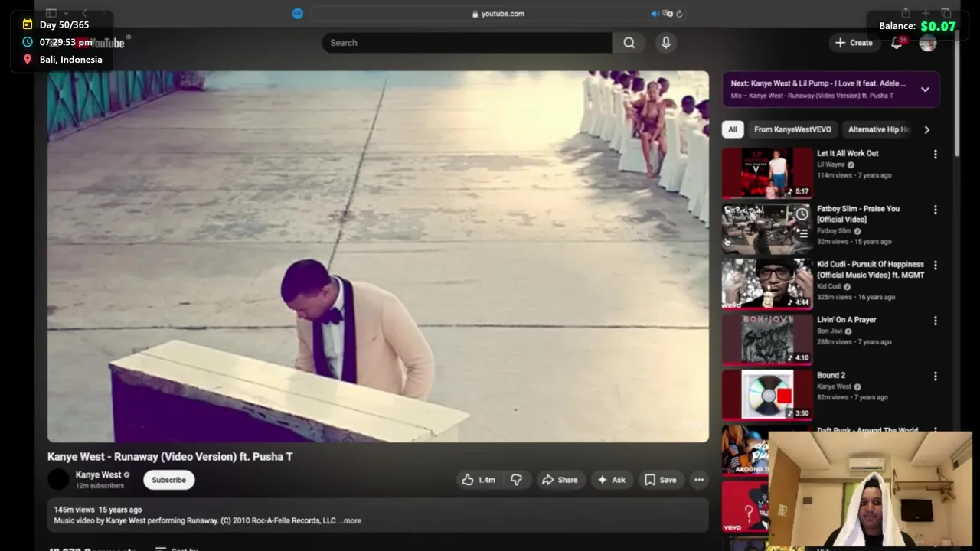980x551 pixels.
Task: Open the Kanye West channel name link
Action: [x=98, y=474]
